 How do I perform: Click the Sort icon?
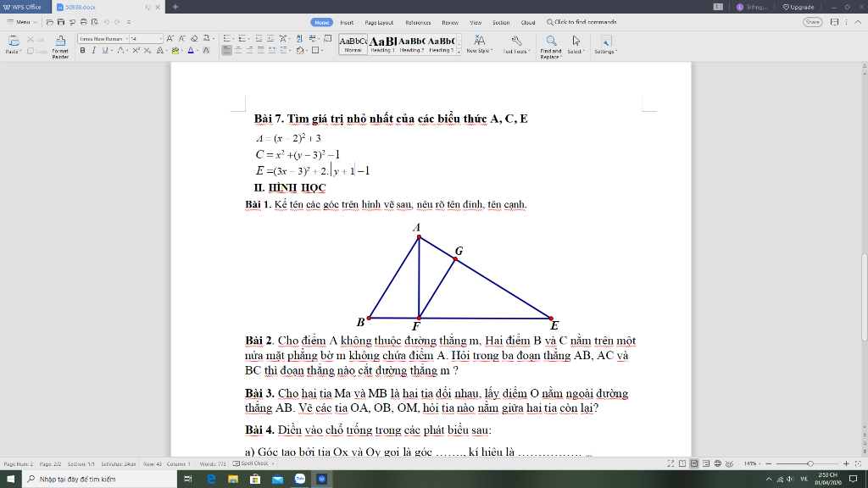coord(299,38)
